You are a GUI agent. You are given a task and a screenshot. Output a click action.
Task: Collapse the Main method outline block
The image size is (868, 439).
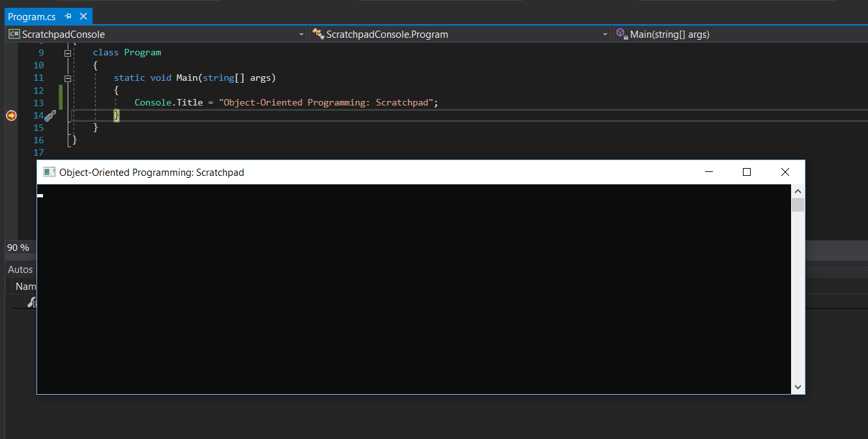coord(68,78)
